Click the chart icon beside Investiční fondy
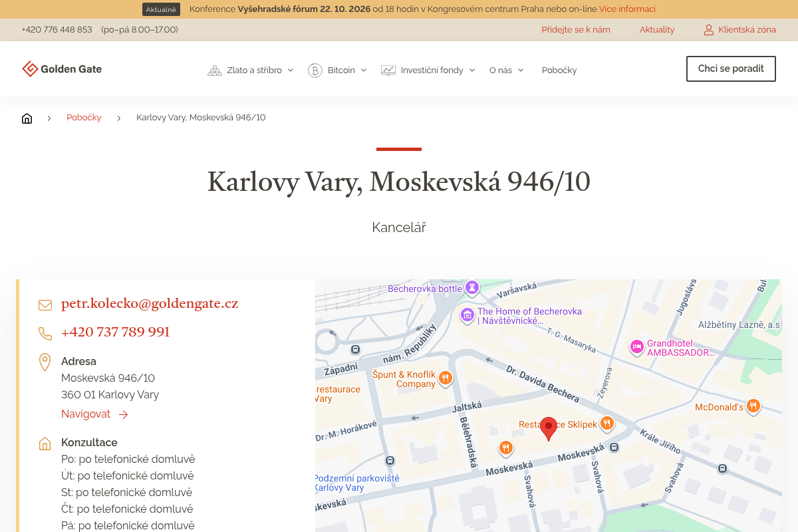798x532 pixels. click(388, 70)
